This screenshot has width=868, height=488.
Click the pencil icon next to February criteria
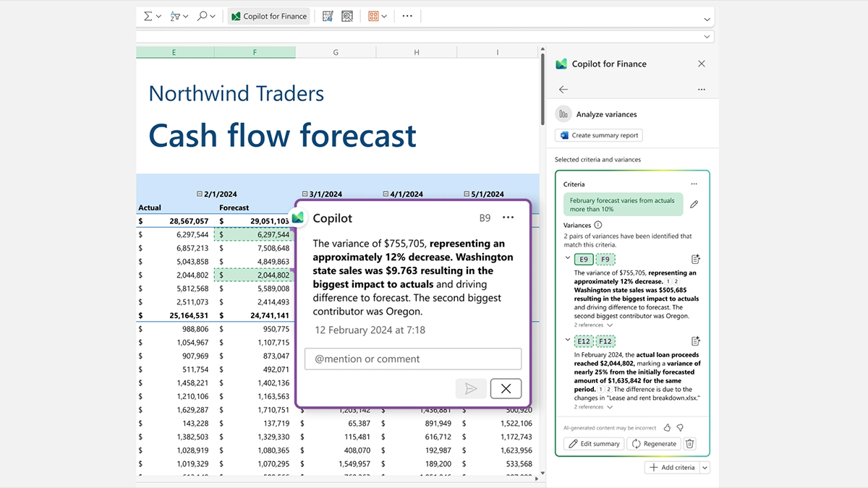(x=694, y=205)
